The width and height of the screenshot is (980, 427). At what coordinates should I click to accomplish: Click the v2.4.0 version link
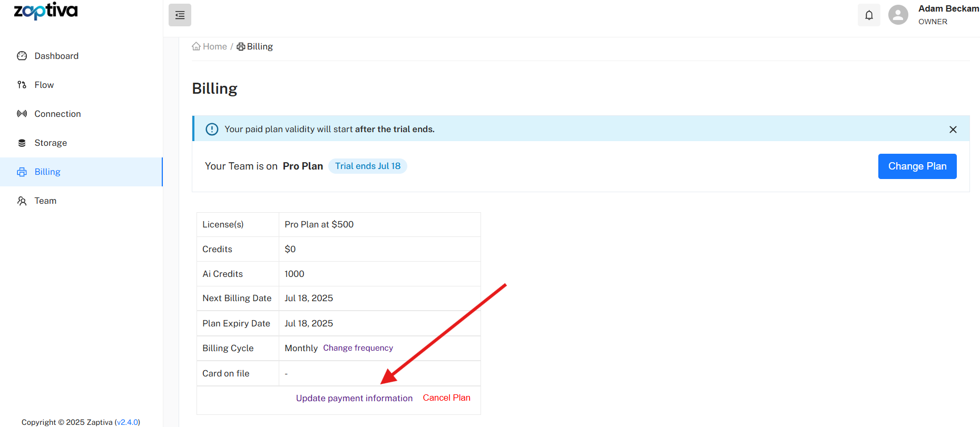click(x=128, y=422)
